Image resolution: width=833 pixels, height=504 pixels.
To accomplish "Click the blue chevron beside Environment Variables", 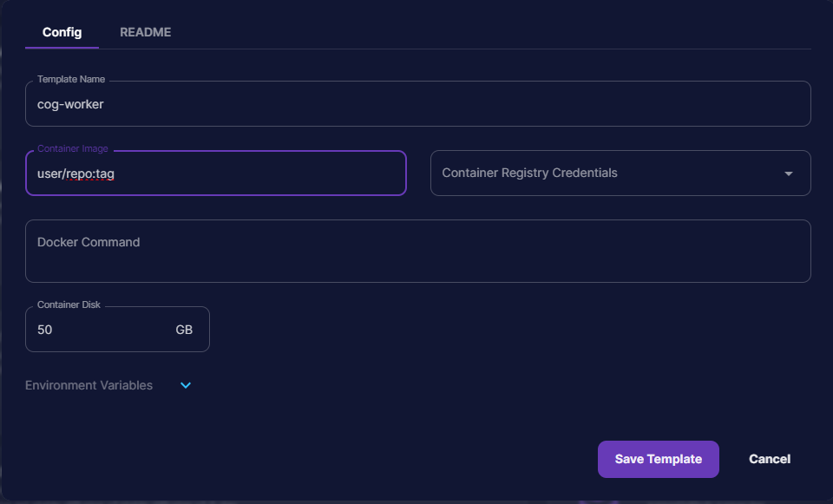I will pyautogui.click(x=186, y=385).
